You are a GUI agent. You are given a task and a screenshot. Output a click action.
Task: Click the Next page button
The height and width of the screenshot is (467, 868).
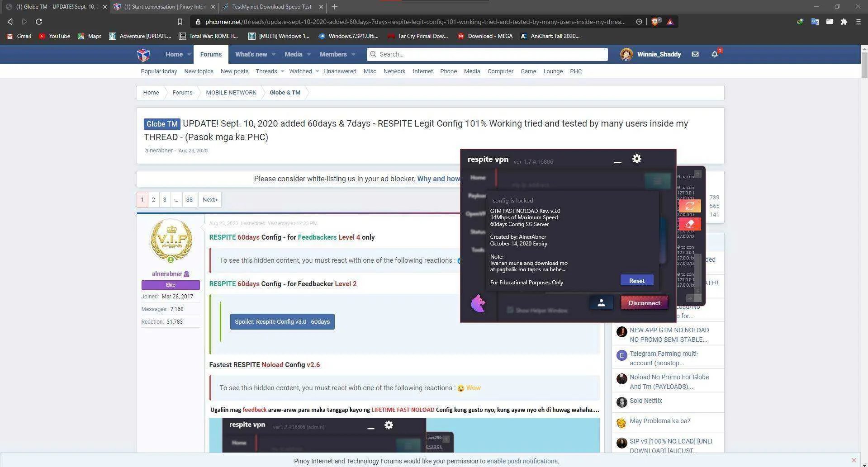click(210, 200)
